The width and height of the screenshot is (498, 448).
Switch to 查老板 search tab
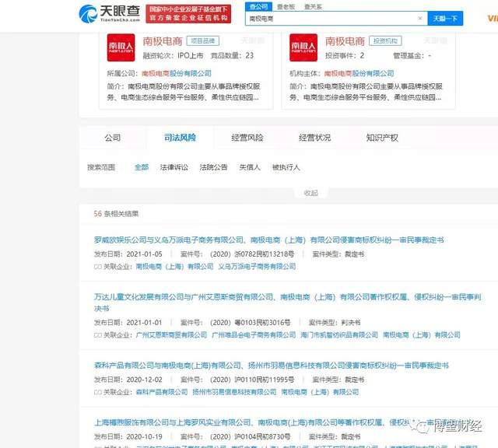286,7
